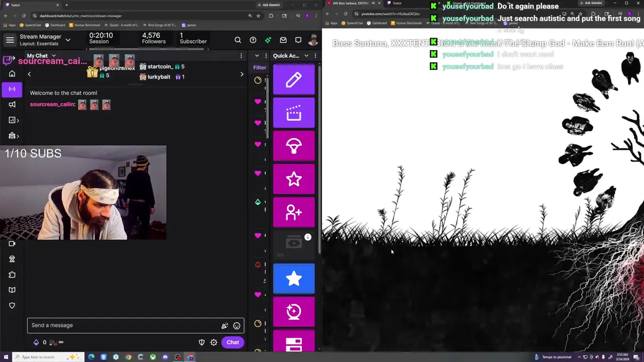Viewport: 644px width, 362px height.
Task: Open Discord in taskbar
Action: (x=165, y=357)
